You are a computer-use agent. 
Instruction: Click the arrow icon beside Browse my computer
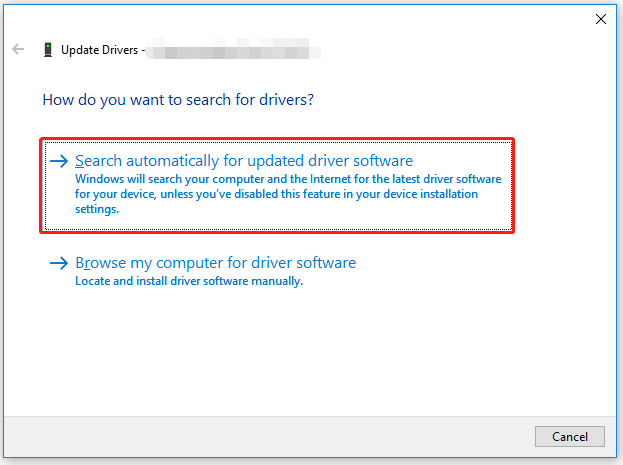tap(59, 263)
